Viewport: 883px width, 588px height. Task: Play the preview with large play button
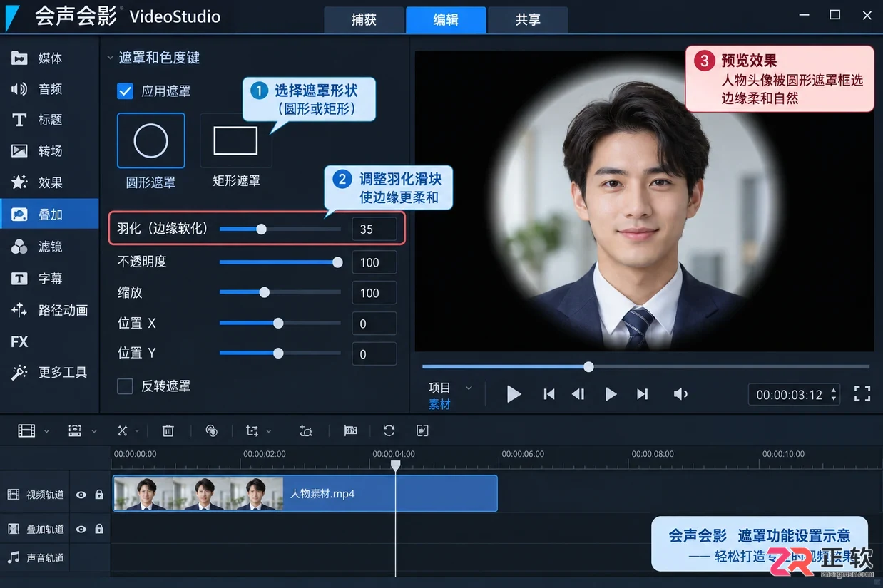point(514,393)
